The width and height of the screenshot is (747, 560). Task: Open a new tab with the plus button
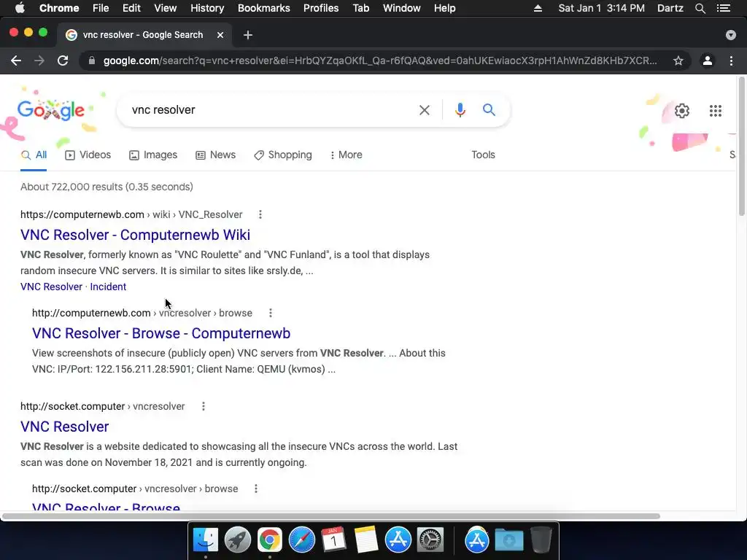(x=248, y=35)
